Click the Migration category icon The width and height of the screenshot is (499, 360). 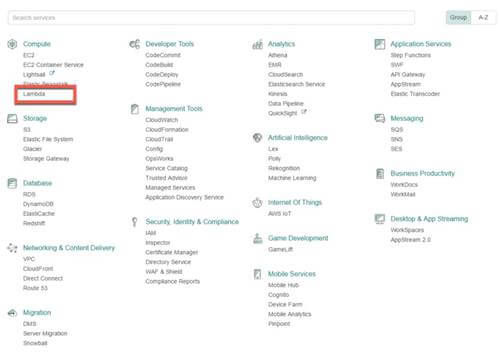click(12, 313)
